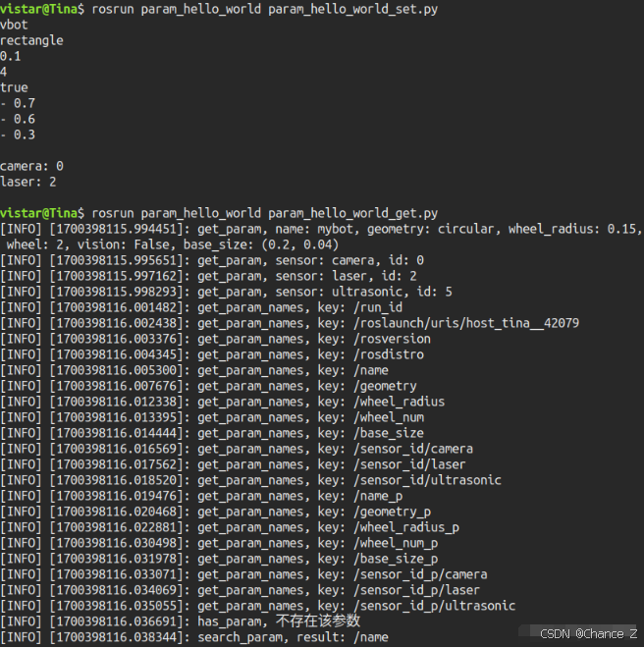Click the key '/sensor_id_p/laser' line

pos(241,590)
